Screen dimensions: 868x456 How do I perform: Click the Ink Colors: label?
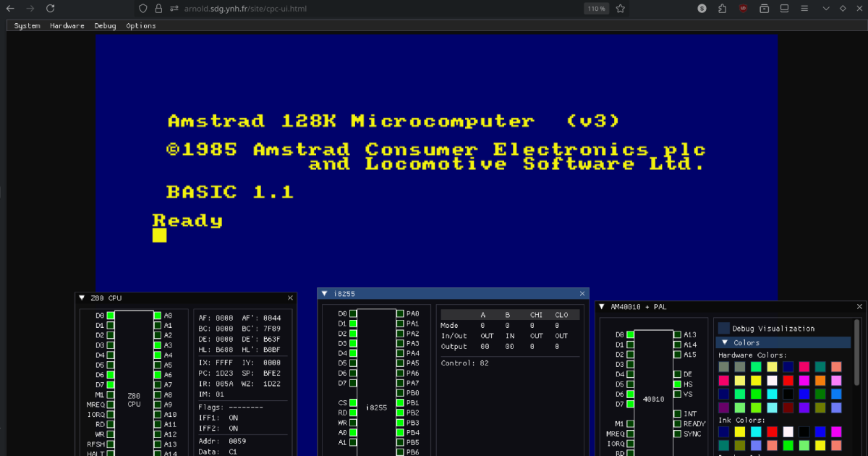743,421
